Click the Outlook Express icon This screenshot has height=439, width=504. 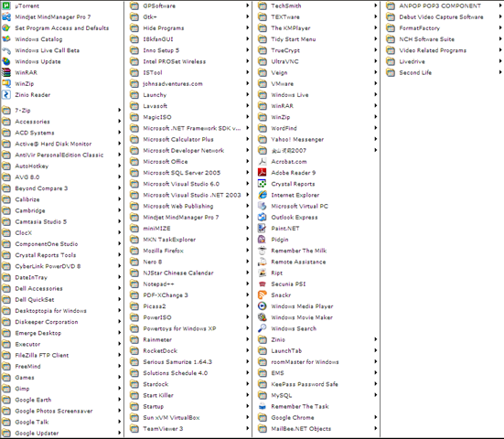(263, 218)
